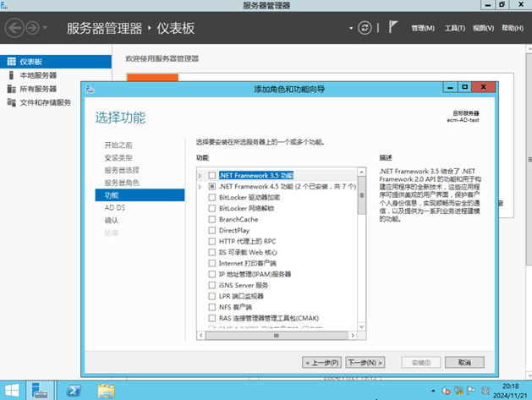Open Server Manager from the taskbar
The width and height of the screenshot is (532, 400).
(x=40, y=390)
